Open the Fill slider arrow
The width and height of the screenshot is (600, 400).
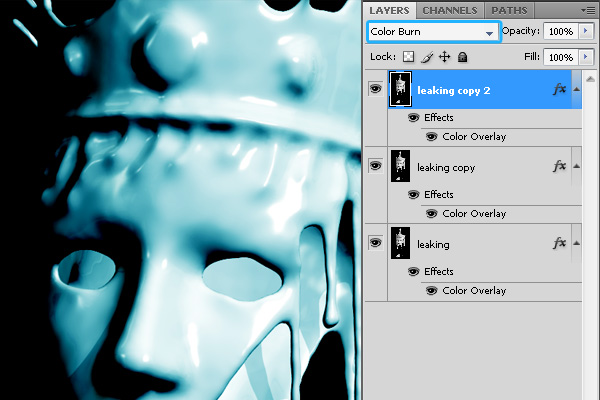click(587, 57)
